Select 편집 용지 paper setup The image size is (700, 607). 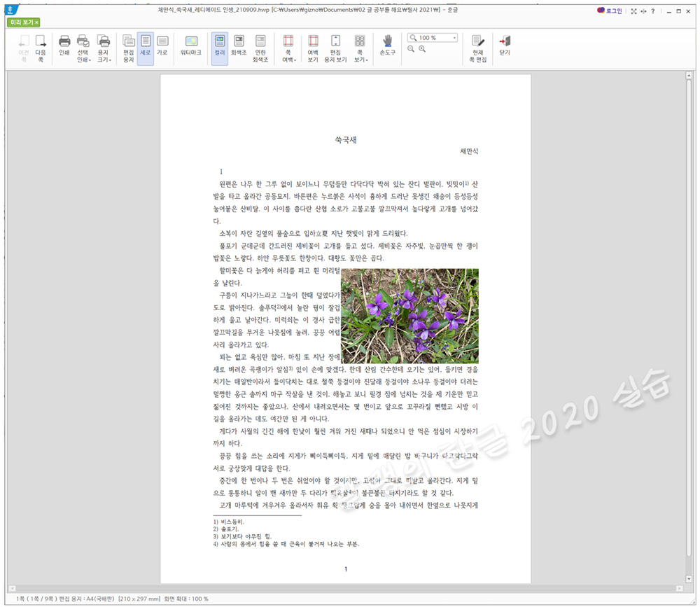click(129, 48)
